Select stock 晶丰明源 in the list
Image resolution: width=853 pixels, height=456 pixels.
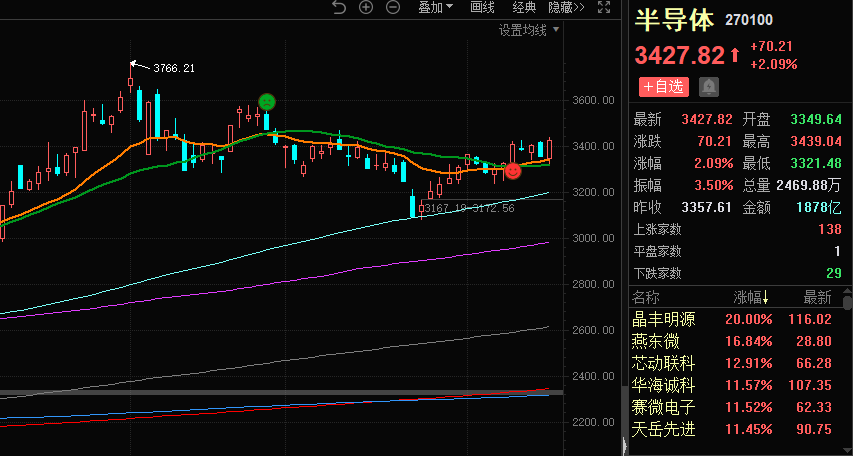(664, 319)
